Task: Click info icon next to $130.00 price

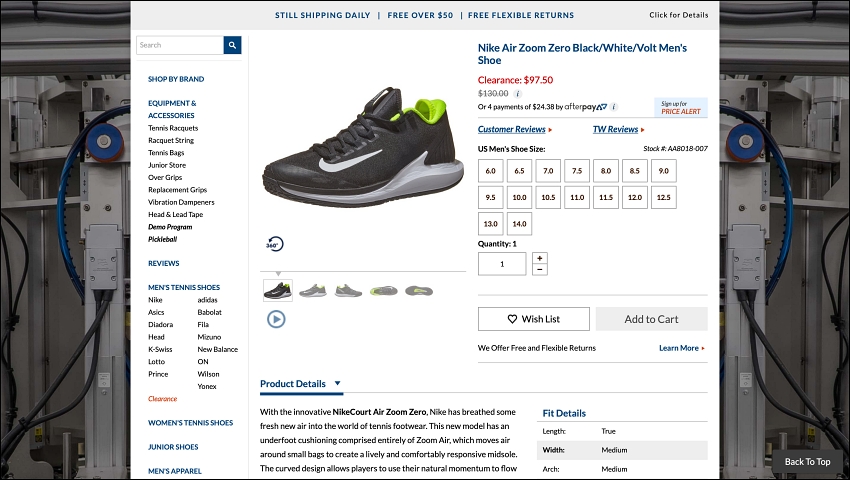Action: click(x=517, y=93)
